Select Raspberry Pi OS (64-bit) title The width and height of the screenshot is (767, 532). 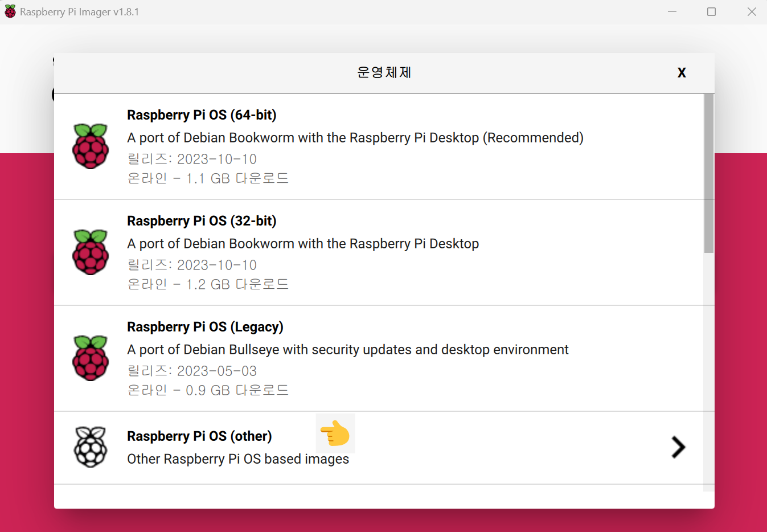[202, 115]
